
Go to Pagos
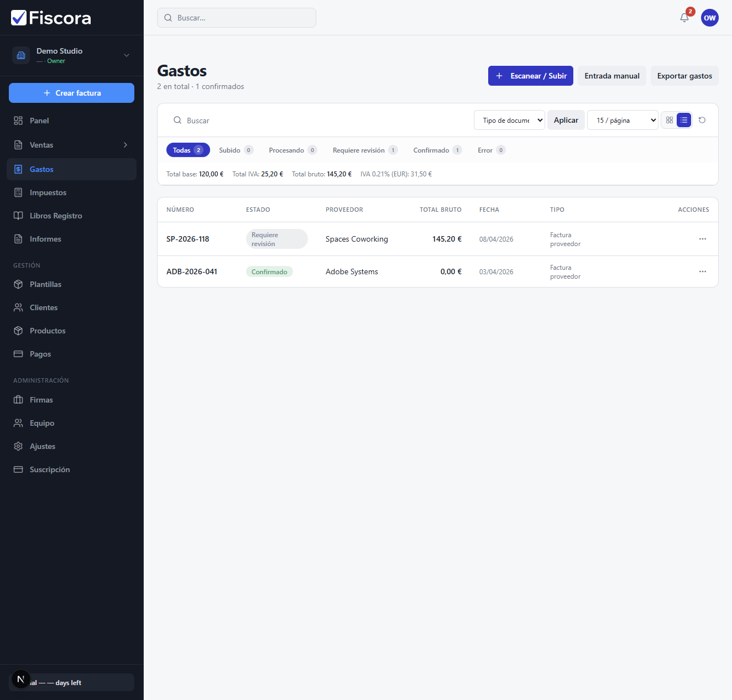(71, 354)
